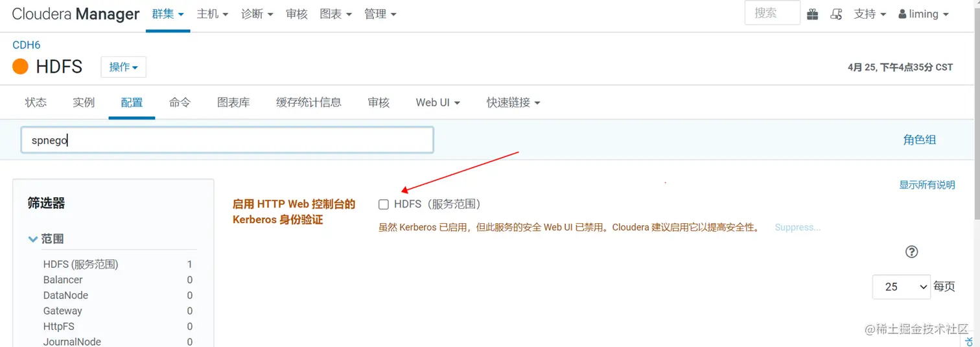Switch to the 图表库 tab
The image size is (980, 347).
click(x=233, y=102)
